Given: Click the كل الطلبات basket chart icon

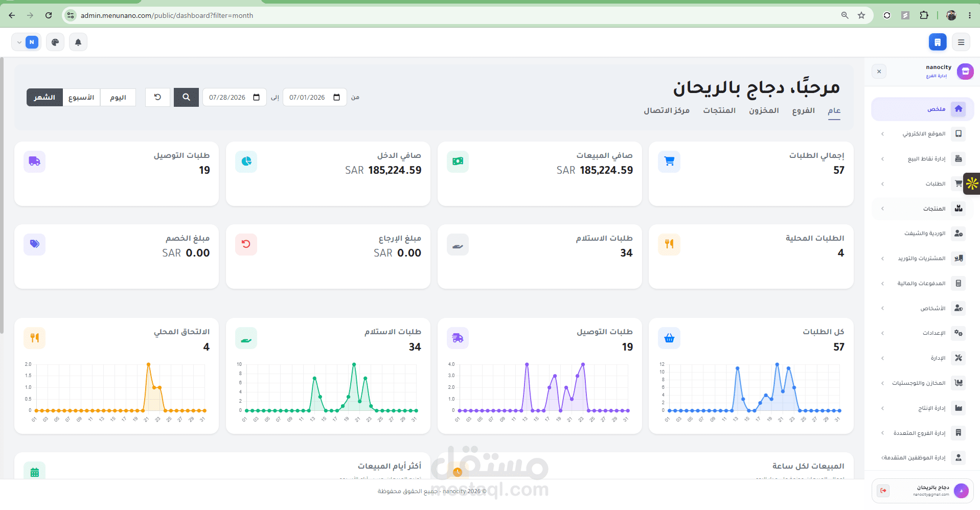Looking at the screenshot, I should coord(669,338).
